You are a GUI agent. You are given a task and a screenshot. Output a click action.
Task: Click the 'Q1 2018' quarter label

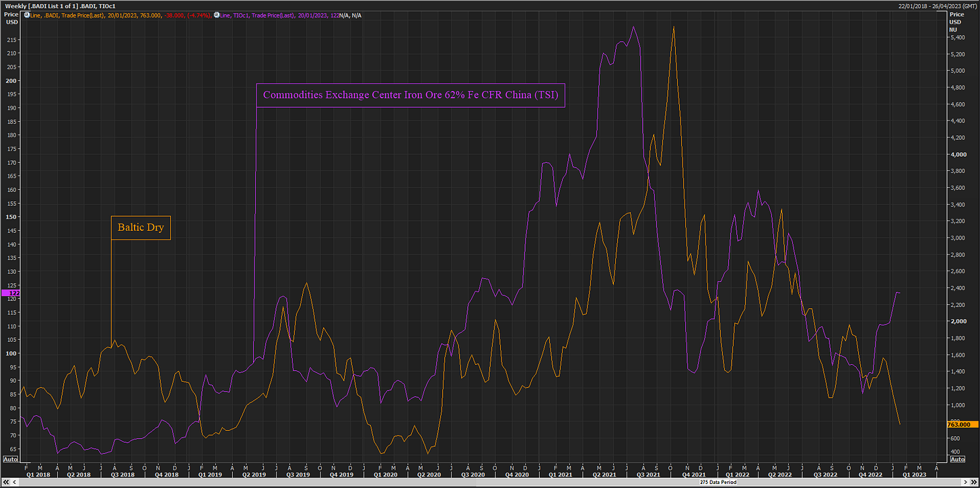38,475
